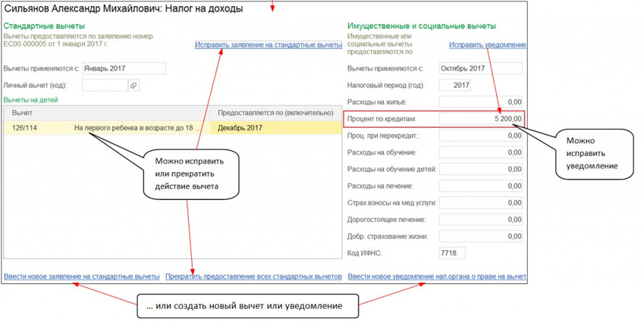This screenshot has width=644, height=325.
Task: Click selection icon beside Личный вычет field
Action: tap(134, 85)
